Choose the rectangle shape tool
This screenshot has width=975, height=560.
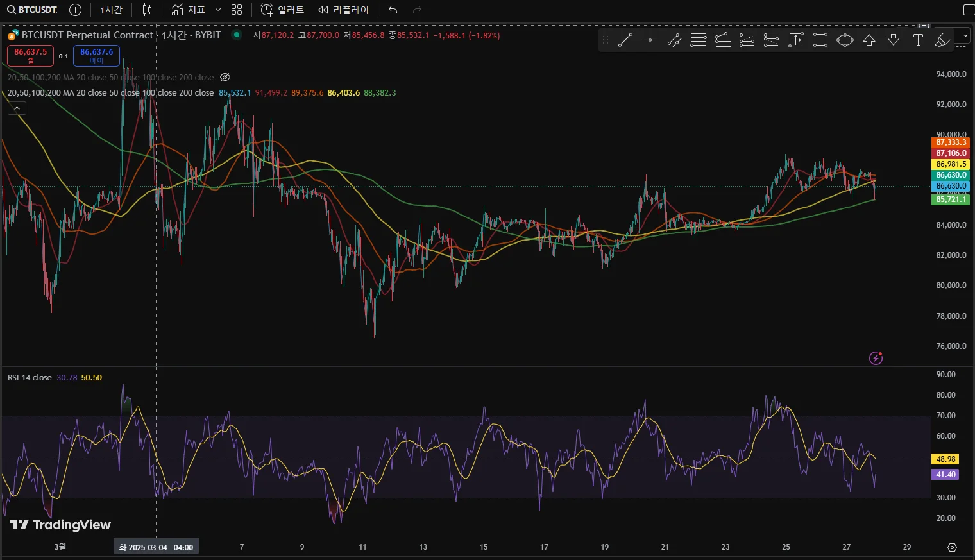click(x=820, y=40)
